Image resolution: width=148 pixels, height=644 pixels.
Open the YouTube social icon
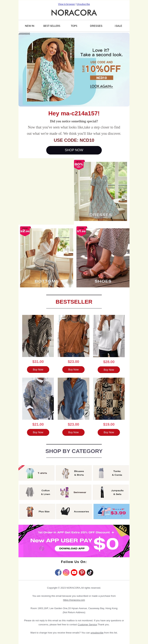[74, 573]
